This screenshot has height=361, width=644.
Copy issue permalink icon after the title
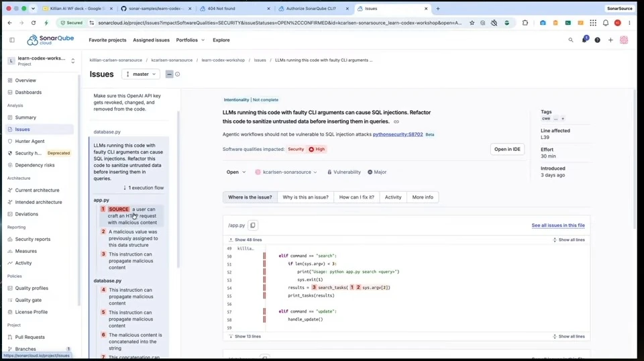pos(396,121)
